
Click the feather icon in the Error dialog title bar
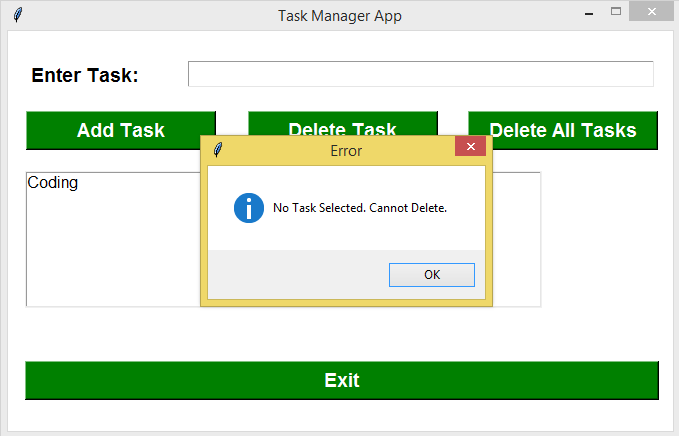point(218,150)
